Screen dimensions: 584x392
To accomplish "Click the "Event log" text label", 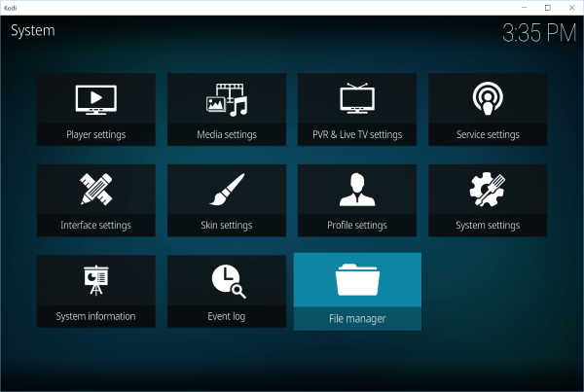I will click(226, 316).
